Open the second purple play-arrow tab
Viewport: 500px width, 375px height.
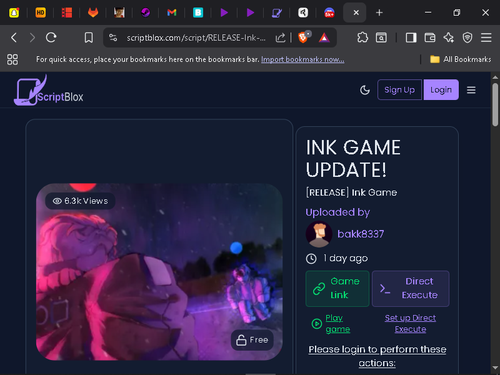tap(250, 13)
